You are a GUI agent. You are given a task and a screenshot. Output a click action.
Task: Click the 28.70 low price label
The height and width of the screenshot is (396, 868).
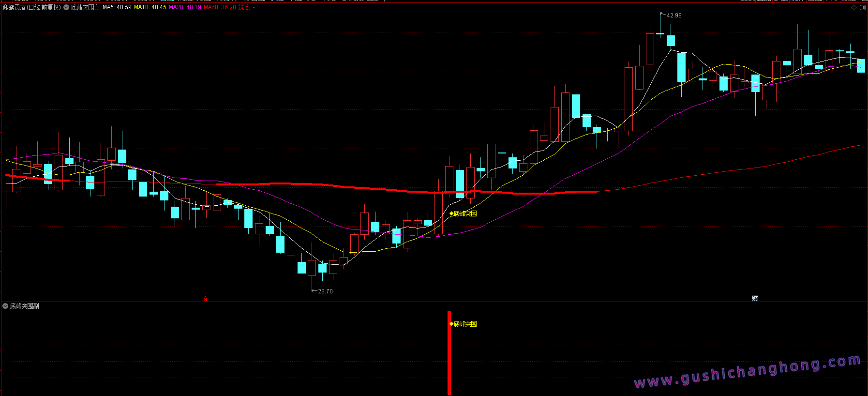(x=325, y=291)
